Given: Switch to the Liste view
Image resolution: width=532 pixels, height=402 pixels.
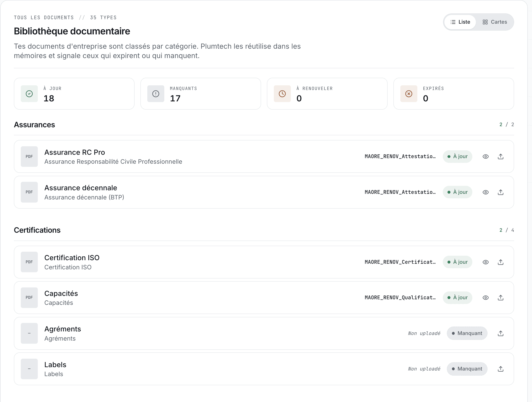Looking at the screenshot, I should pos(460,22).
